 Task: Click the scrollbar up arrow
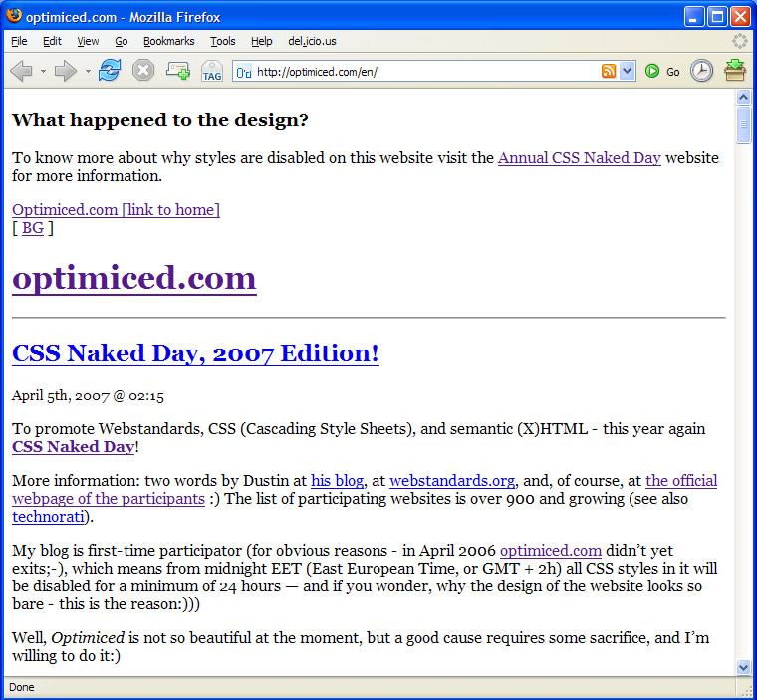[743, 97]
